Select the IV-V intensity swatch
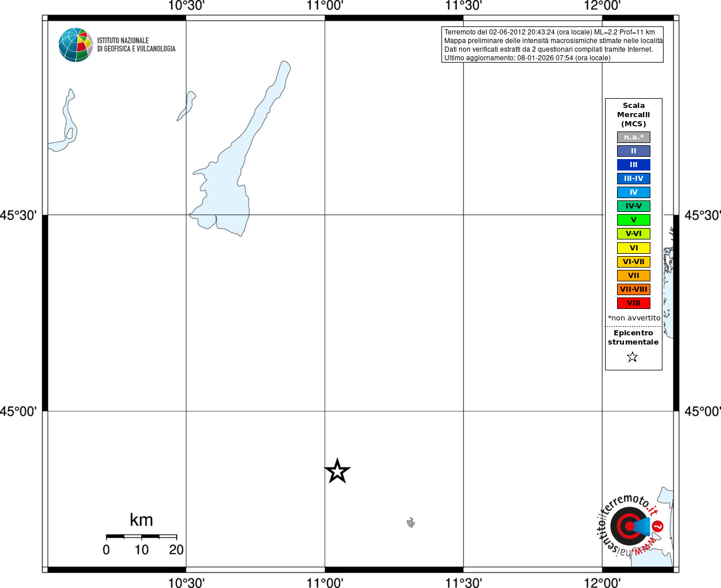The height and width of the screenshot is (588, 721). point(634,206)
